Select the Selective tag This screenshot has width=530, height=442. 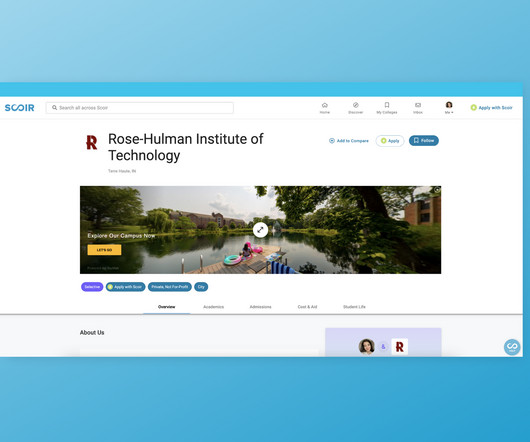[92, 287]
